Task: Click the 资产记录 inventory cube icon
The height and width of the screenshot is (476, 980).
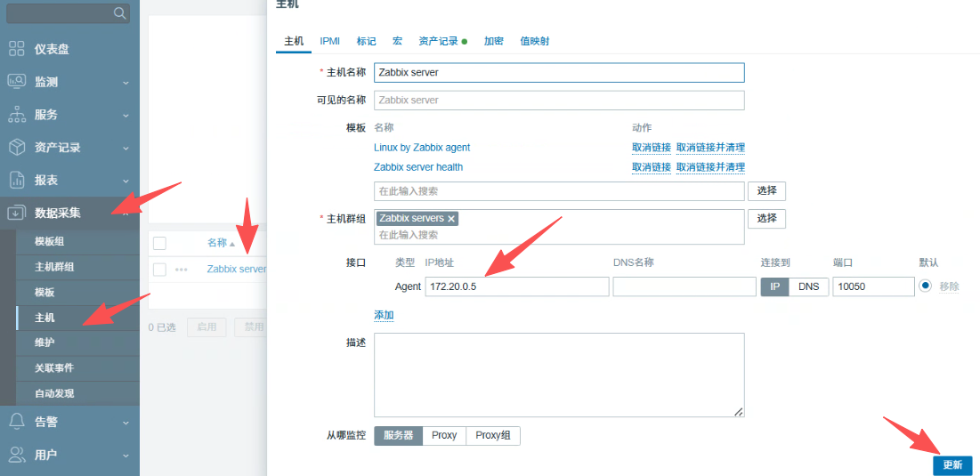Action: click(16, 148)
